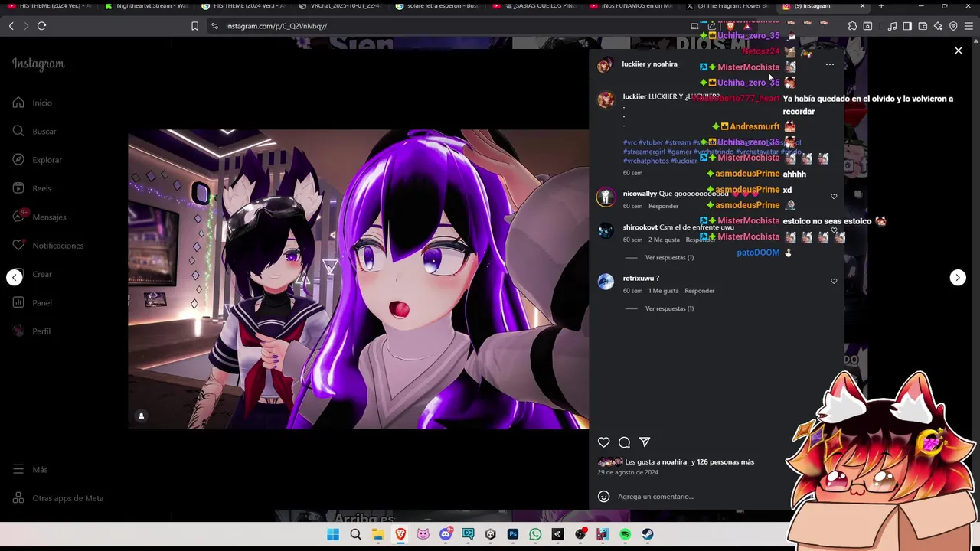Image resolution: width=980 pixels, height=551 pixels.
Task: Open Steam from the taskbar
Action: pyautogui.click(x=648, y=535)
